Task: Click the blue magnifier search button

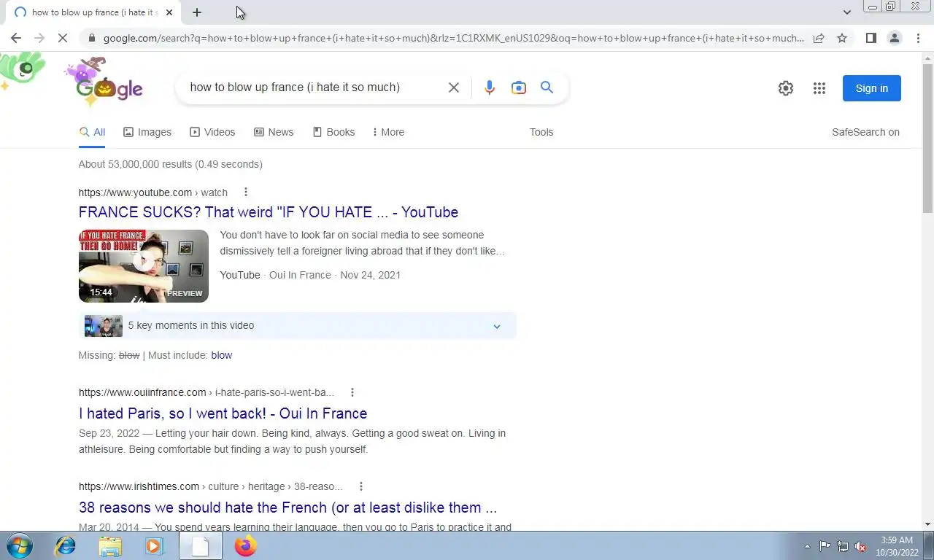Action: point(547,87)
